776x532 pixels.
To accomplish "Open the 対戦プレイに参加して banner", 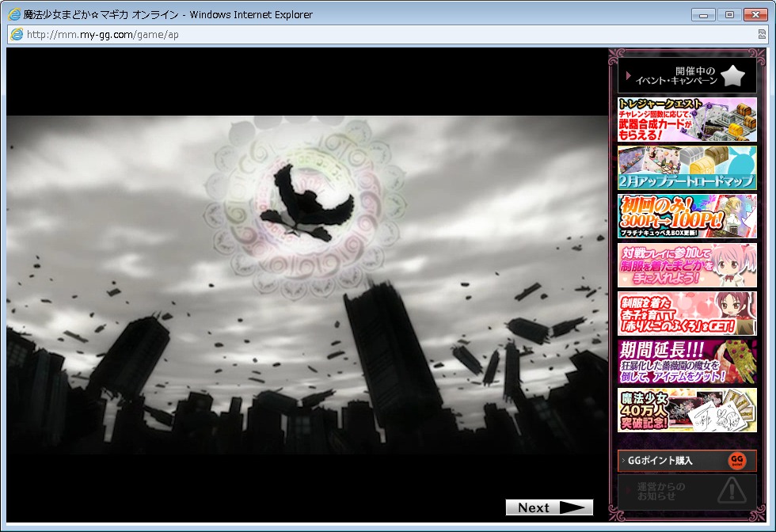I will coord(687,264).
